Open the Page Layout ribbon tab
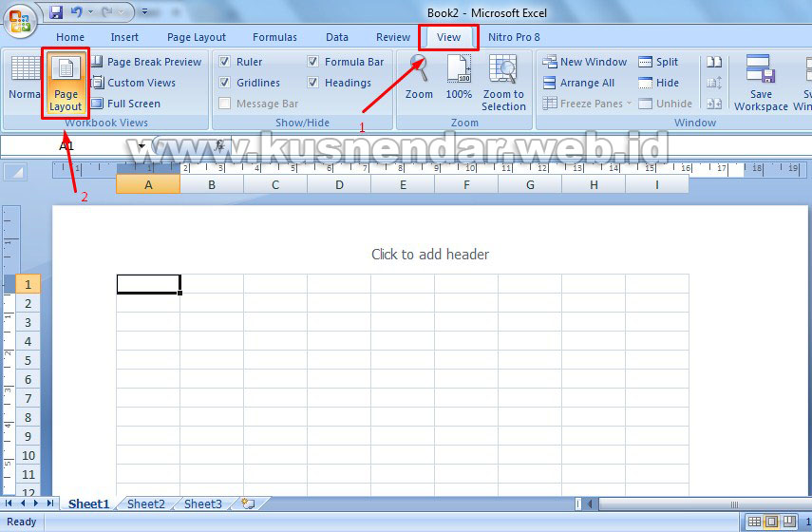Viewport: 812px width, 532px height. click(x=197, y=37)
